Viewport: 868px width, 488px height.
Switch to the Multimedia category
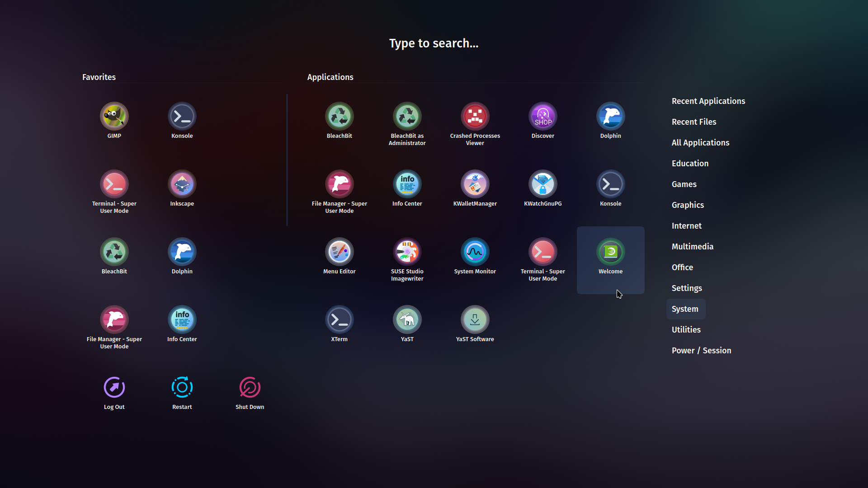692,247
